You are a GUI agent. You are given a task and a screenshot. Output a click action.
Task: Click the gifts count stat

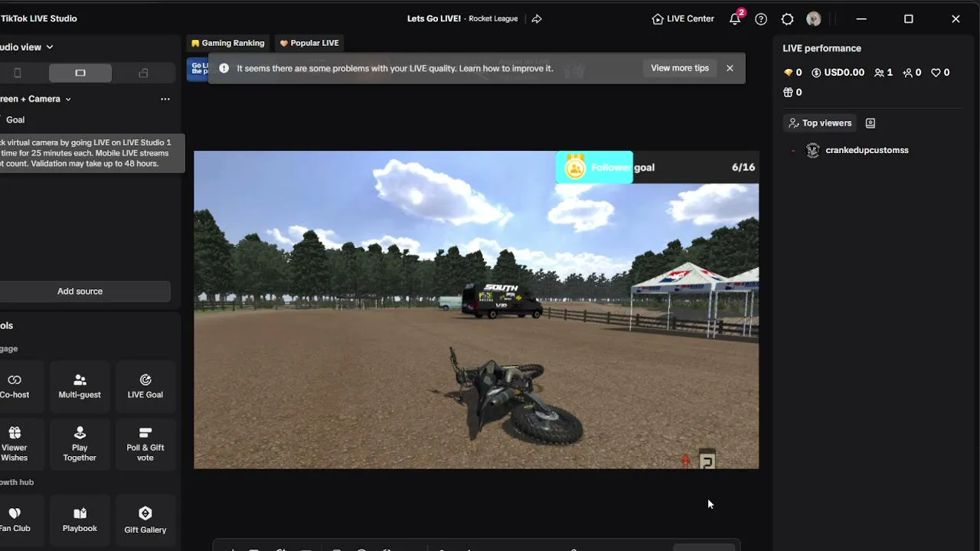(792, 93)
